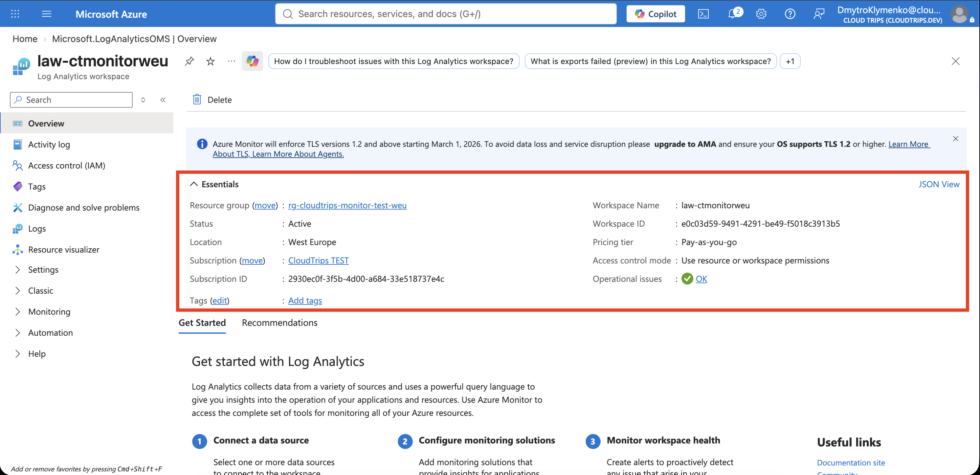Open notifications bell with 2 alerts
980x475 pixels.
pyautogui.click(x=734, y=14)
